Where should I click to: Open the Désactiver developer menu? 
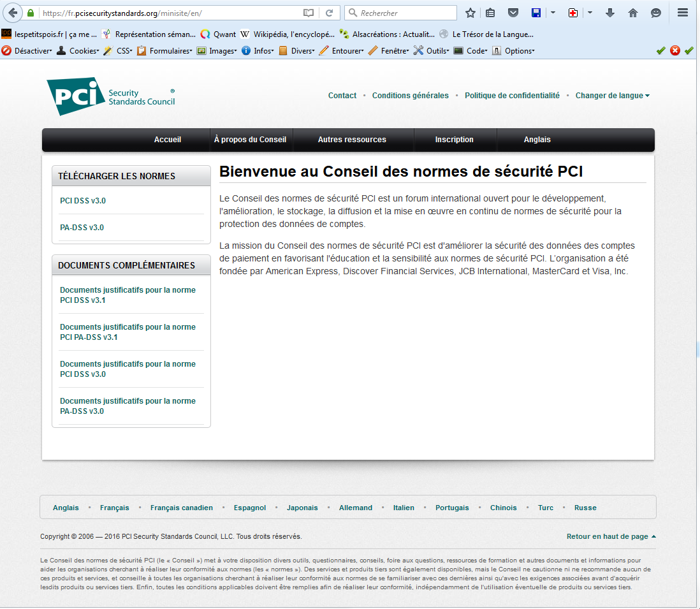click(x=27, y=51)
